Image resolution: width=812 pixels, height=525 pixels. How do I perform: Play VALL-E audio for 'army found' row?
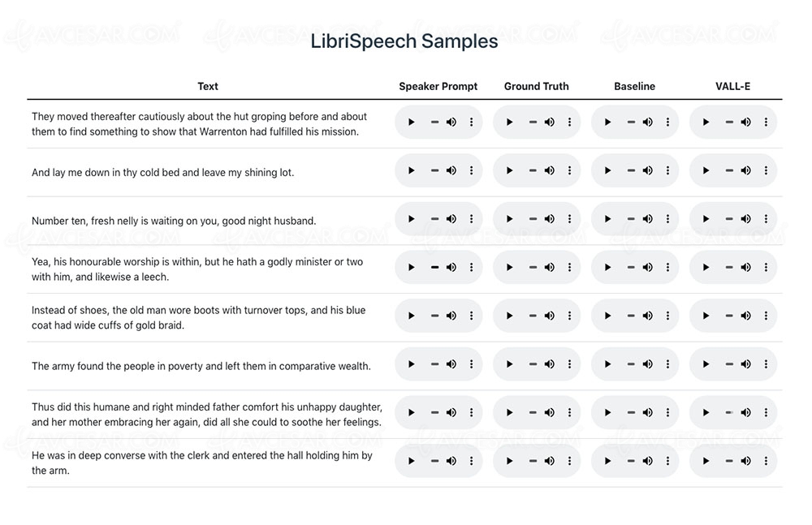706,364
